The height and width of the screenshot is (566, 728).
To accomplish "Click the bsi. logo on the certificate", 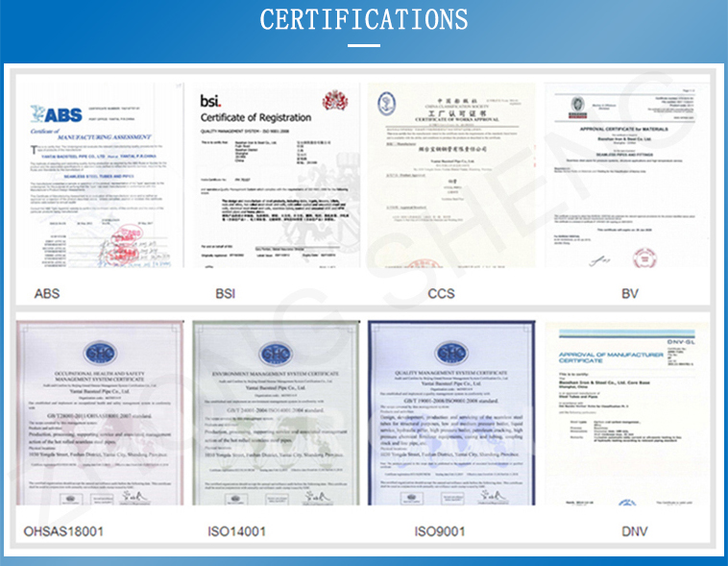I will (x=210, y=100).
